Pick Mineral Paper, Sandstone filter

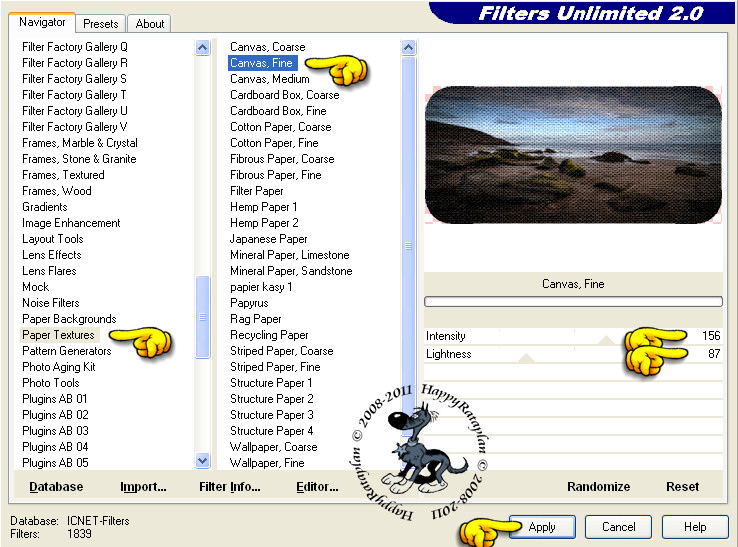click(x=291, y=271)
